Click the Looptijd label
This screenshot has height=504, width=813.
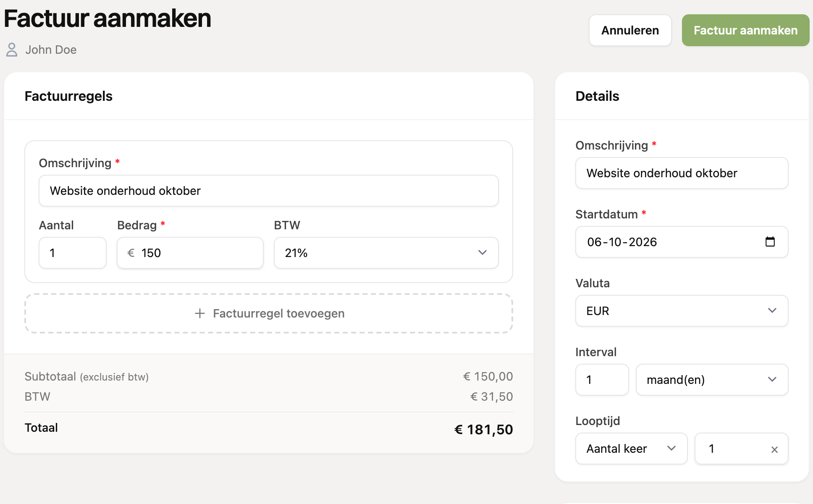coord(598,421)
